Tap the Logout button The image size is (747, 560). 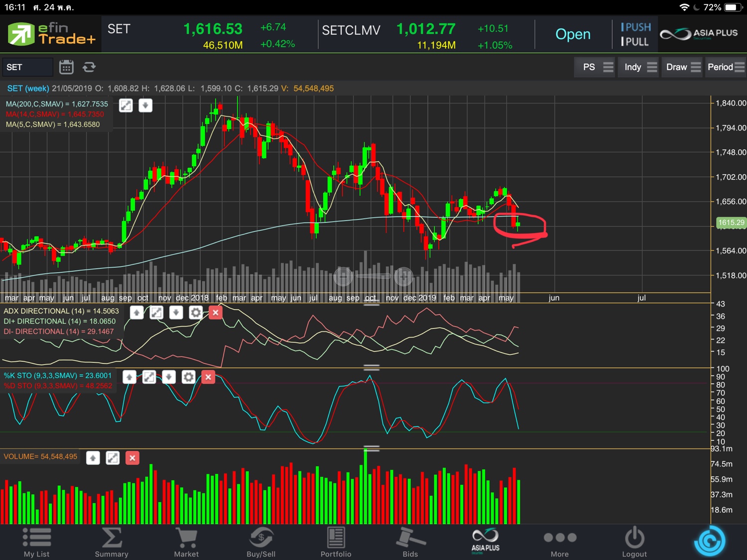tap(634, 542)
